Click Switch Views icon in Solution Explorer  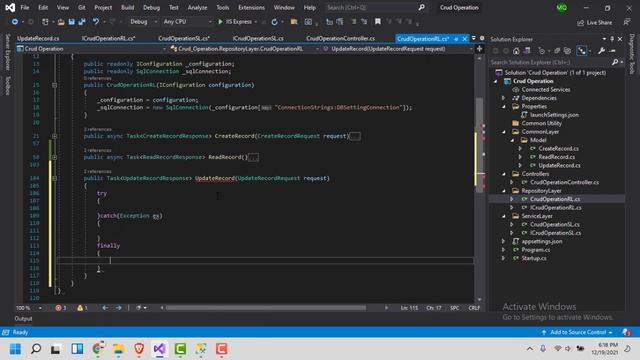click(x=527, y=51)
